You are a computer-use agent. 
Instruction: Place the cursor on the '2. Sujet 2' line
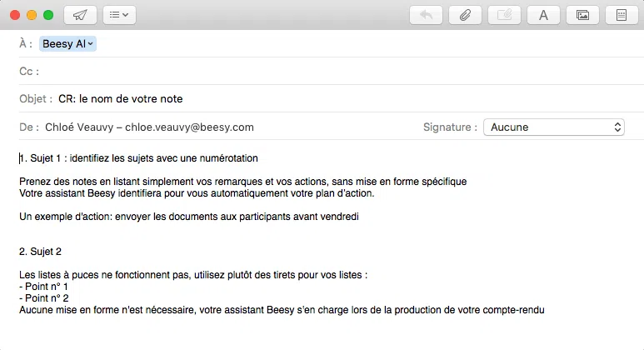coord(40,252)
